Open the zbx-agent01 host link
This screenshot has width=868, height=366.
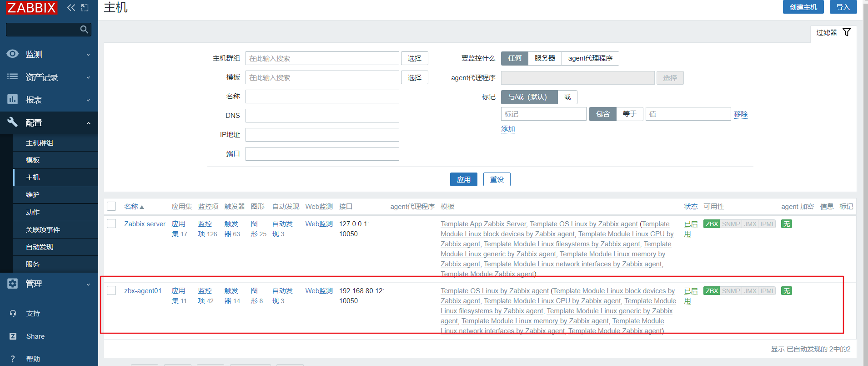tap(143, 290)
